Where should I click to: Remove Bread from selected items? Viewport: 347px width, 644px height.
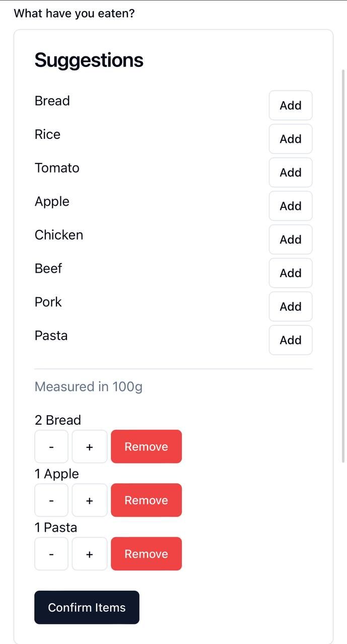(146, 447)
